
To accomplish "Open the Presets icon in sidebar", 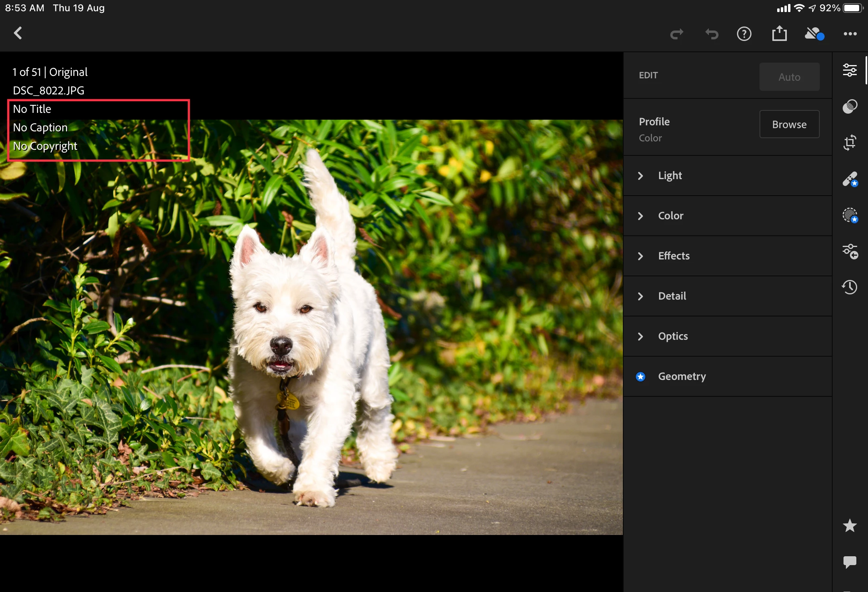I will tap(850, 106).
